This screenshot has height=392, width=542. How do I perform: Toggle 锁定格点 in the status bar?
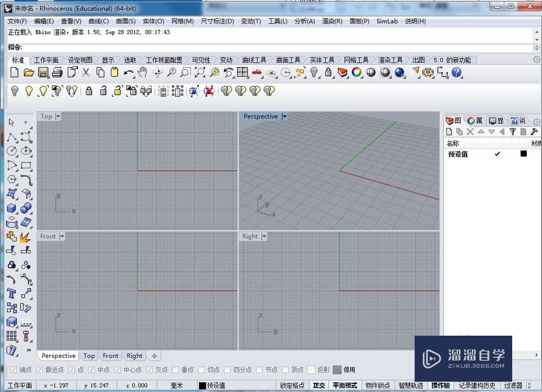point(292,386)
